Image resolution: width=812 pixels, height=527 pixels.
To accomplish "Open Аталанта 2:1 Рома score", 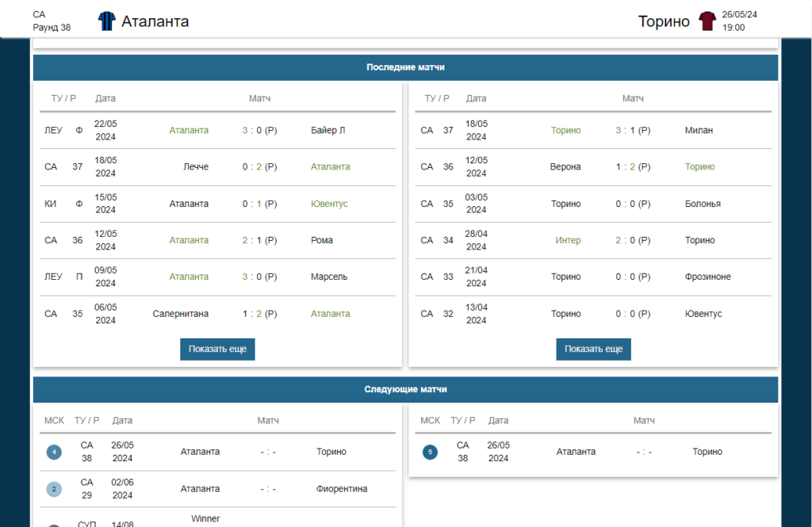I will click(259, 240).
